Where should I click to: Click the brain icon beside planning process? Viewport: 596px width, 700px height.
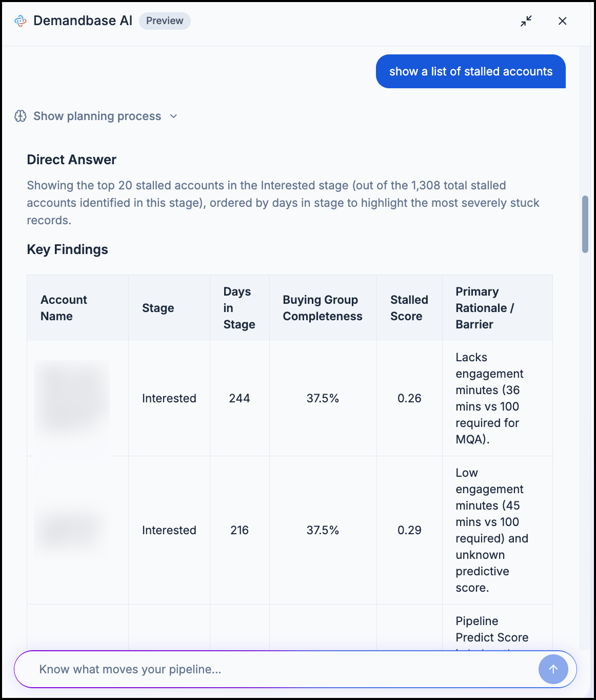click(x=21, y=116)
